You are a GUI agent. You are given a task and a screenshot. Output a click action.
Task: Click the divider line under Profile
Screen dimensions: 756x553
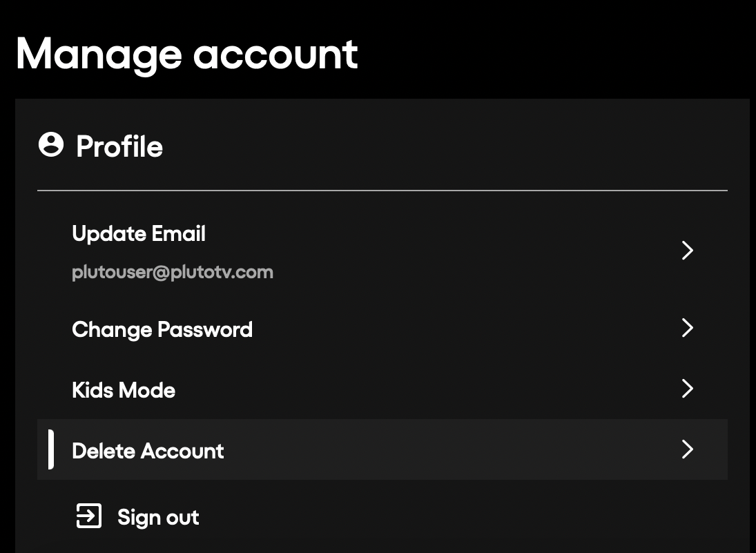tap(382, 190)
